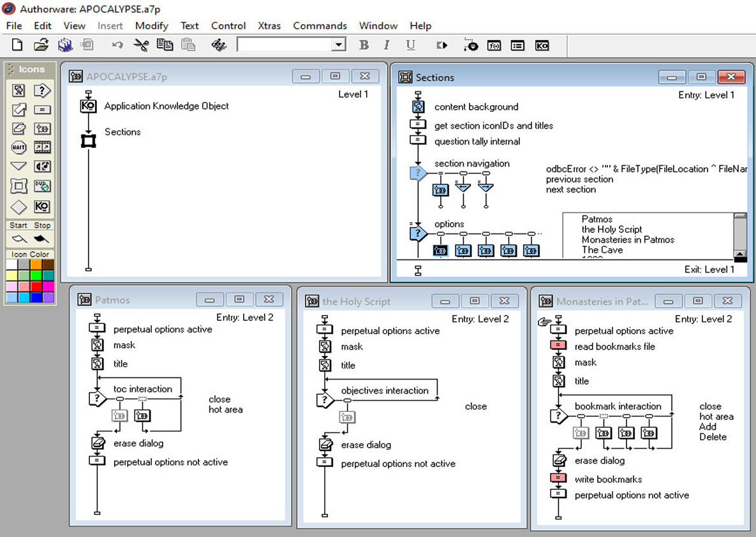Pick the Sound icon in the palette
The image size is (756, 537).
(x=43, y=166)
